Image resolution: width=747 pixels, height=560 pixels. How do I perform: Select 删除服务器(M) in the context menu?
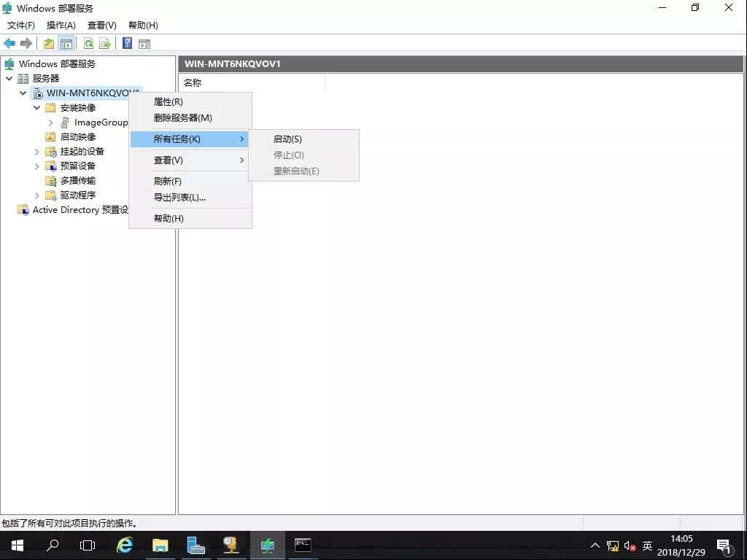coord(182,118)
